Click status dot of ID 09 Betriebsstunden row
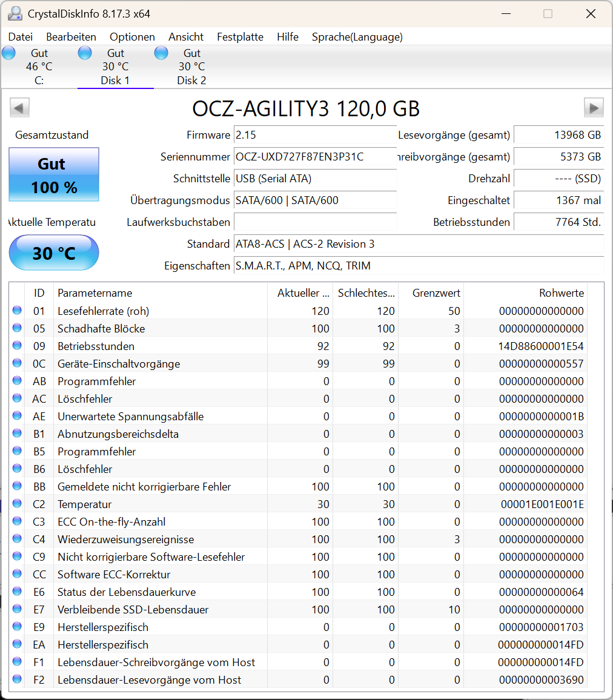 (17, 345)
